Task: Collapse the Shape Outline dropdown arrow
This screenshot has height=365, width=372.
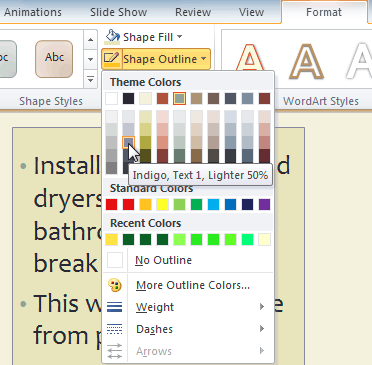Action: pyautogui.click(x=204, y=59)
